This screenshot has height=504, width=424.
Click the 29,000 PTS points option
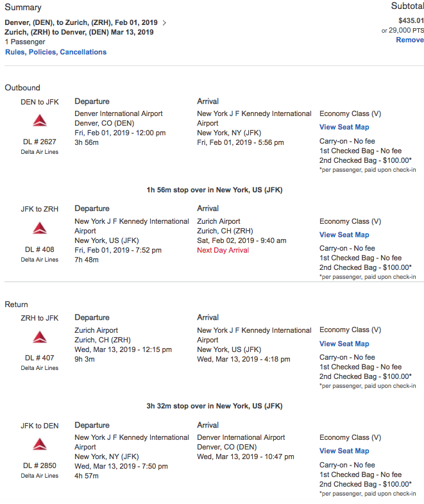pos(402,30)
